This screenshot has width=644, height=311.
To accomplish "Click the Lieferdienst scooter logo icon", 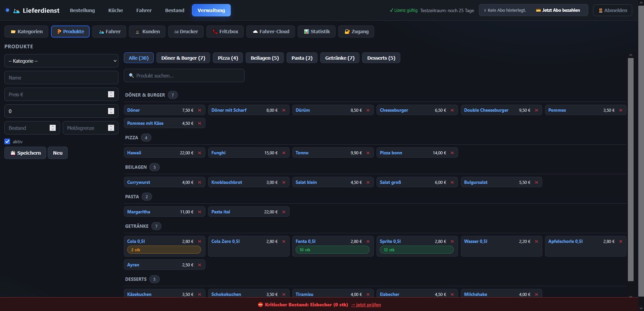I will [x=16, y=11].
